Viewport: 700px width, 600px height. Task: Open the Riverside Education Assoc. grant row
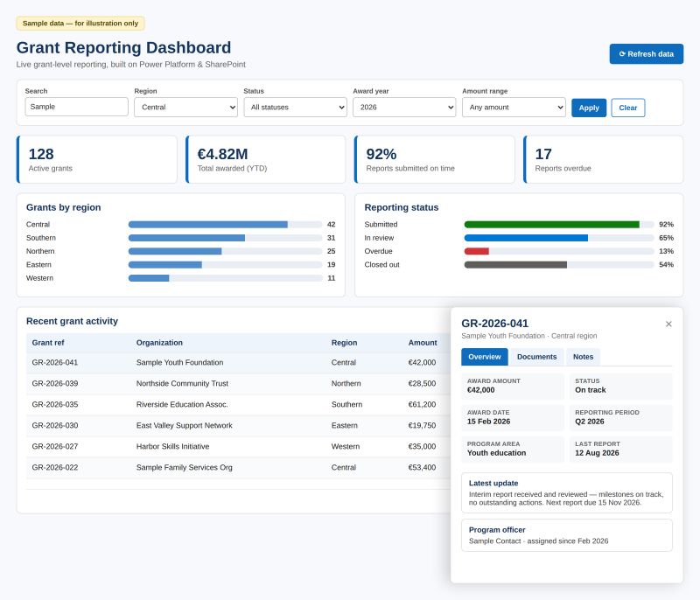click(x=238, y=405)
